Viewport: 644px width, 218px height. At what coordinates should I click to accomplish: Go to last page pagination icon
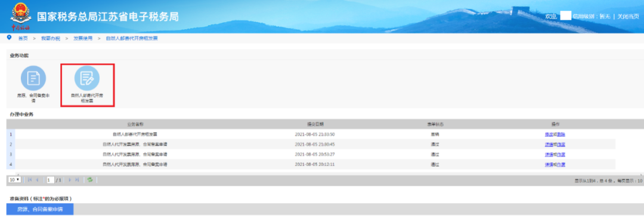click(x=77, y=180)
